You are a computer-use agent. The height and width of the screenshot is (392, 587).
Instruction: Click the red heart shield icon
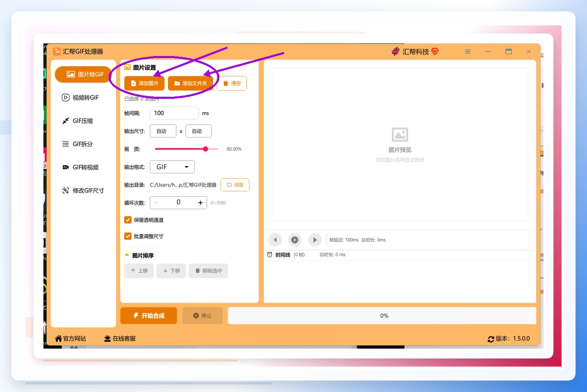pyautogui.click(x=435, y=51)
